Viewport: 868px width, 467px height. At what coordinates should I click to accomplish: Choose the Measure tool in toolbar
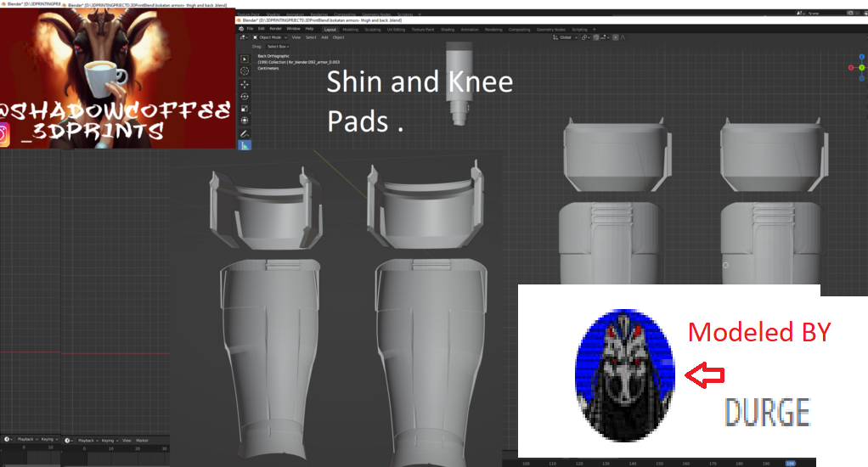pos(245,145)
